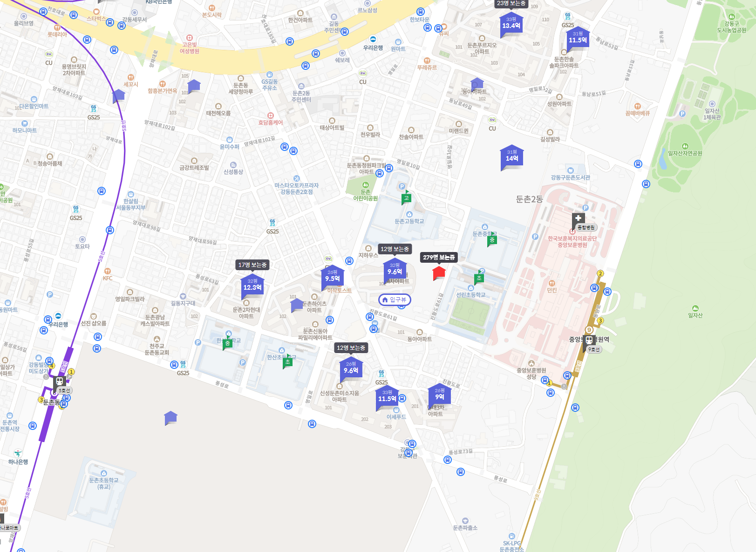Click the blue house marker near 명일로12길
The image size is (756, 552).
(477, 85)
